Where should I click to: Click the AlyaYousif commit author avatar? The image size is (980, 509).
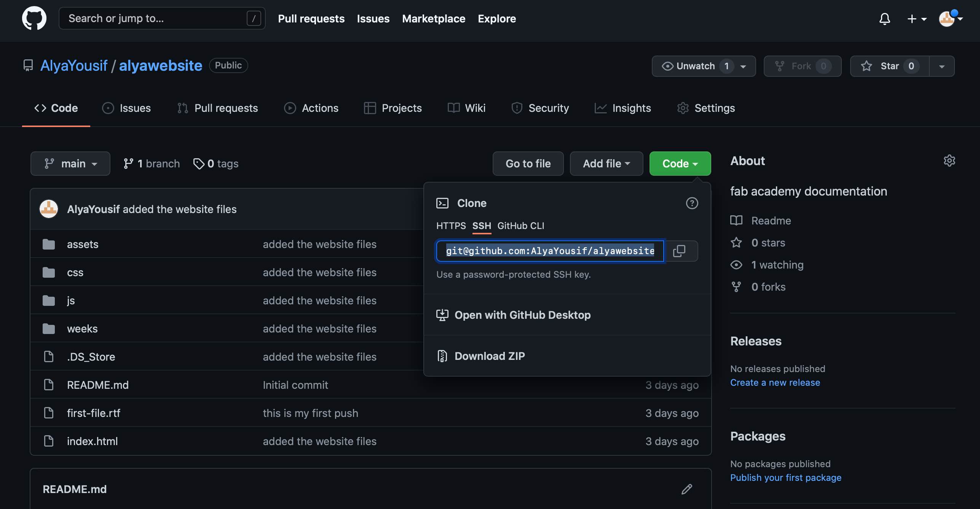pyautogui.click(x=49, y=209)
